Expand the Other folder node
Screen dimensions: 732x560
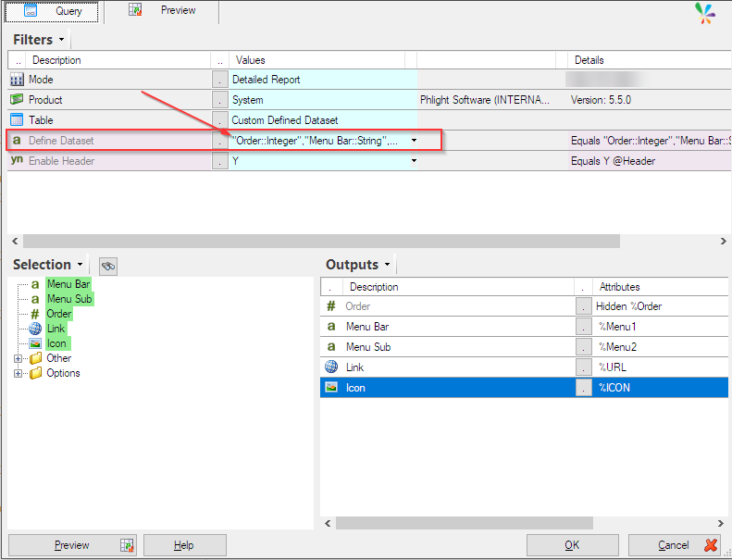tap(18, 359)
